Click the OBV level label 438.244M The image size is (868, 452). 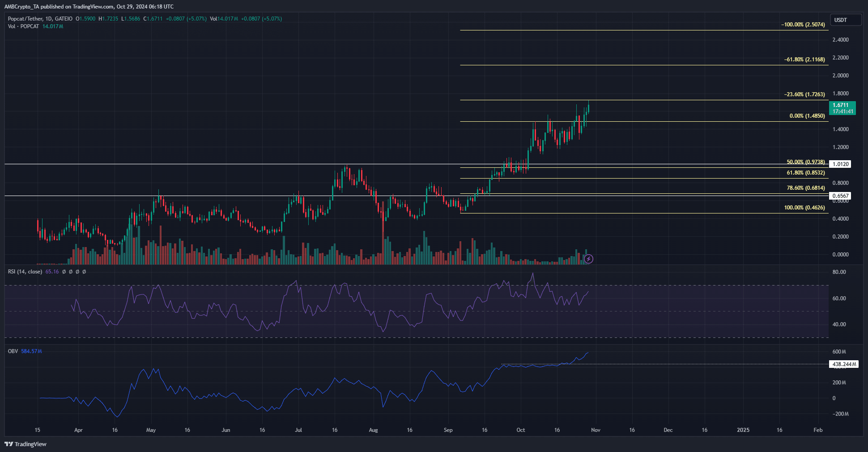[x=844, y=364]
